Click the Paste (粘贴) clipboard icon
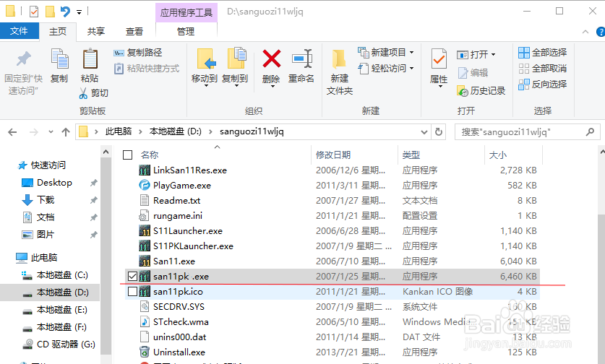 [x=90, y=59]
